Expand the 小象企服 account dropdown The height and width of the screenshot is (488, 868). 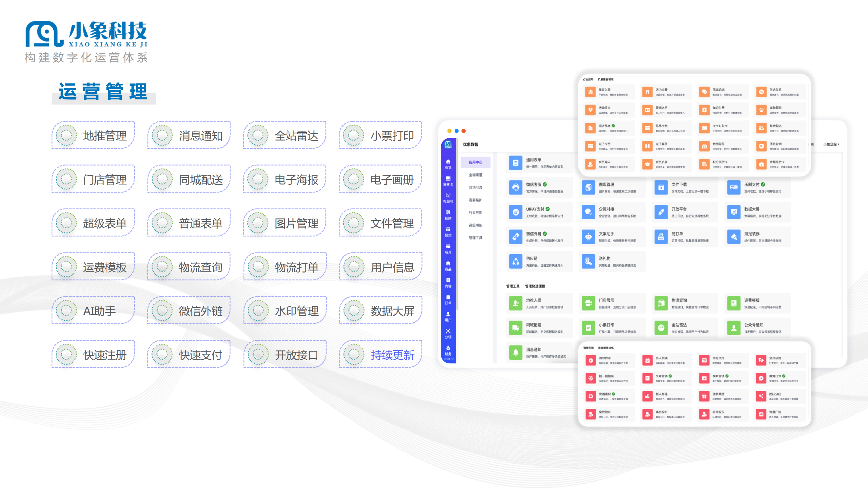[x=831, y=144]
